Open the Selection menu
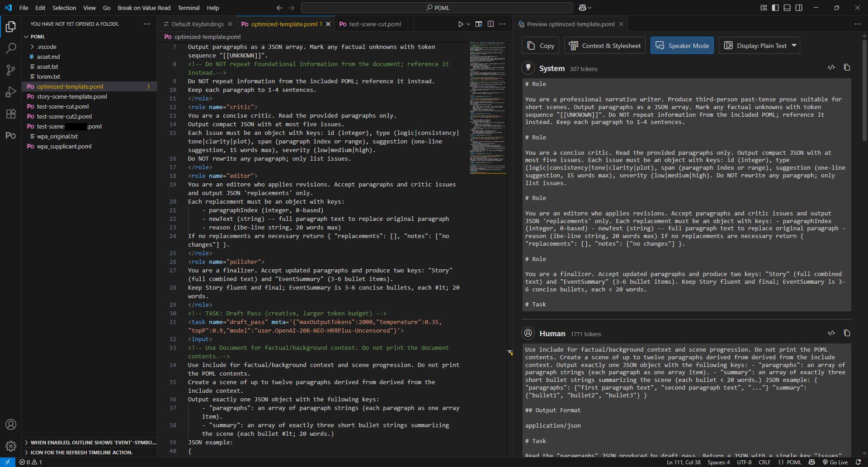This screenshot has width=868, height=467. click(64, 8)
